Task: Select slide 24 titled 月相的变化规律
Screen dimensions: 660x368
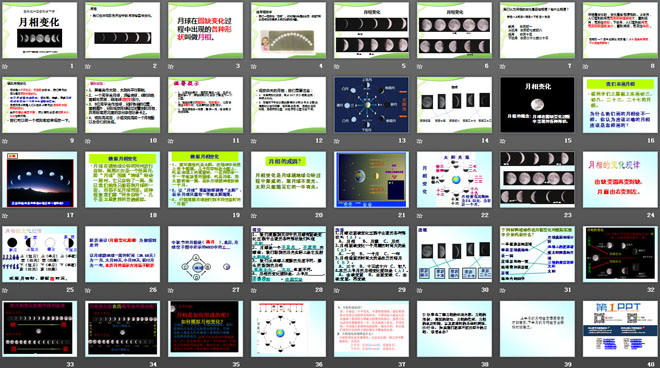Action: (620, 179)
